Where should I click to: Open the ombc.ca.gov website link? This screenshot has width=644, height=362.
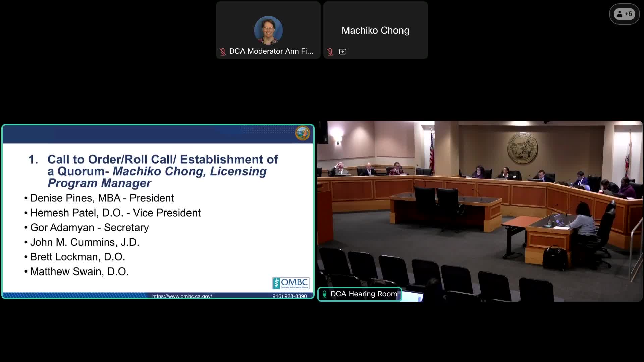pyautogui.click(x=182, y=296)
